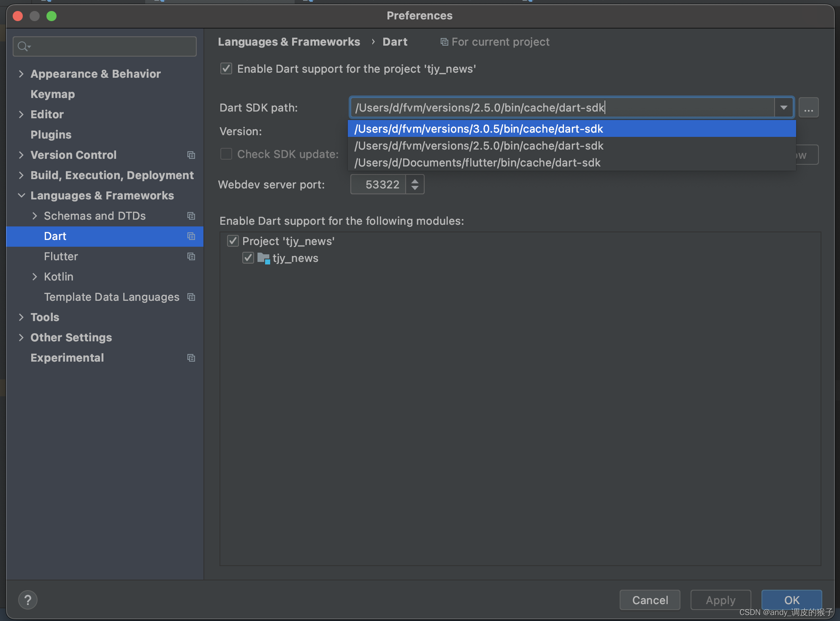840x621 pixels.
Task: Expand the Tools section
Action: coord(21,317)
